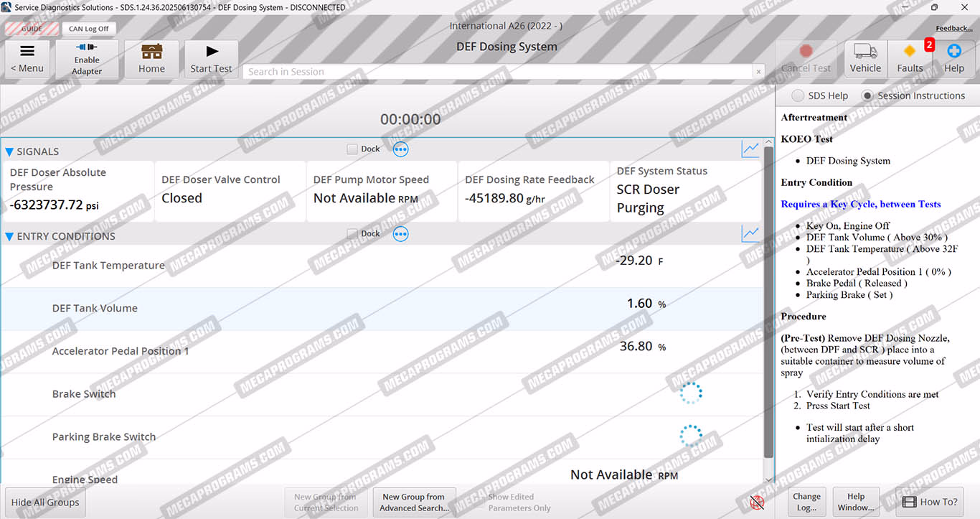The width and height of the screenshot is (980, 519).
Task: Collapse the SIGNALS group
Action: point(9,151)
